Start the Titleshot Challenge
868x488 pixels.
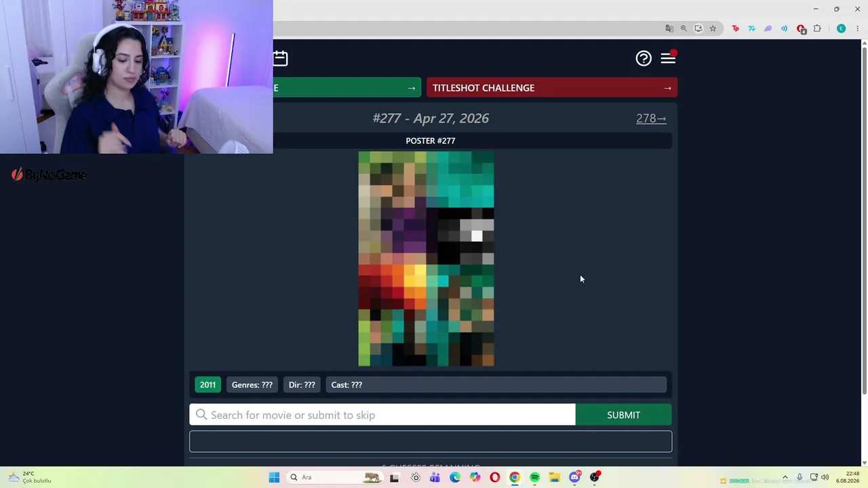point(552,88)
